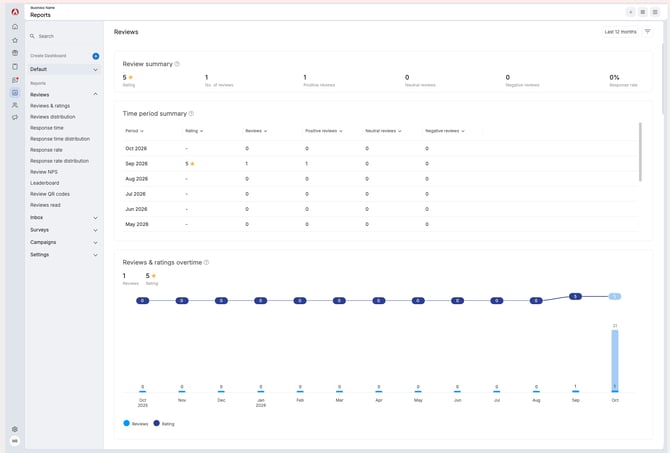Open Response rate distribution report
This screenshot has width=670, height=453.
pos(59,161)
